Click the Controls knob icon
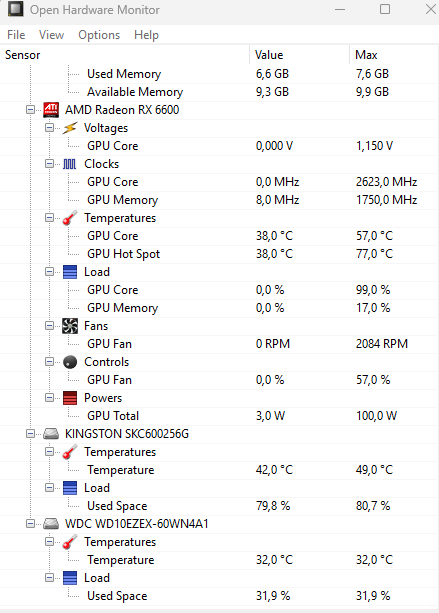The width and height of the screenshot is (439, 613). [70, 362]
